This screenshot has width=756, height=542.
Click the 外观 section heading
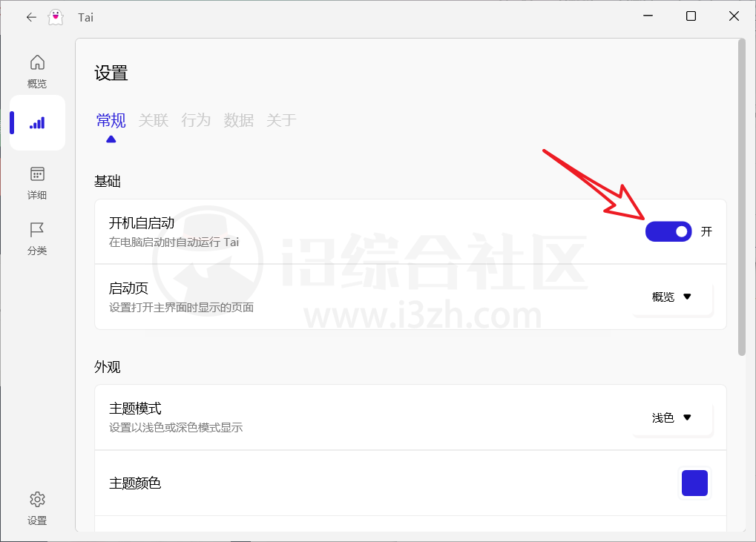point(107,367)
